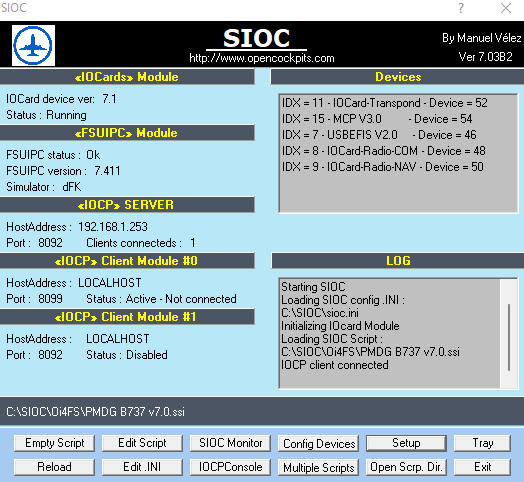Click the 'Starting SIOC' log line
Screen dimensions: 524x482
point(313,287)
